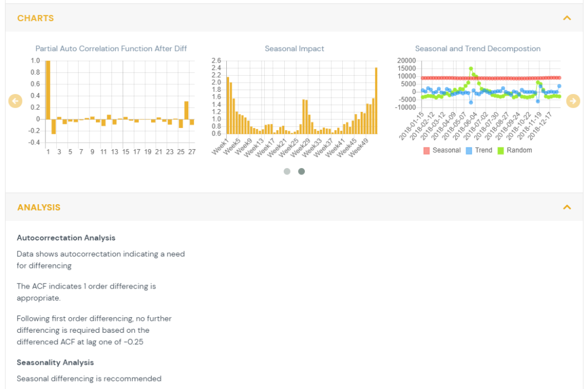Collapse the ANALYSIS section using its chevron
This screenshot has width=588, height=389.
(567, 207)
